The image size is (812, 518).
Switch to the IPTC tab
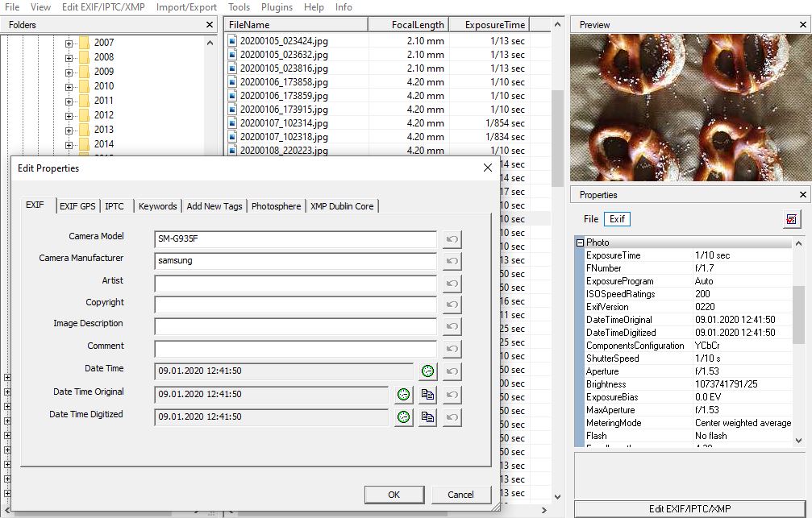click(115, 206)
